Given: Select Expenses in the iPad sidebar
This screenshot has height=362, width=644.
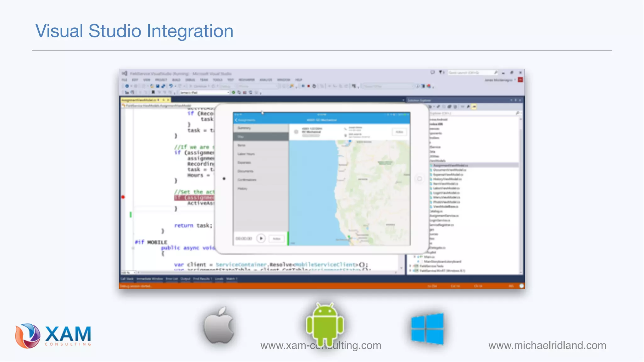Looking at the screenshot, I should pos(261,162).
